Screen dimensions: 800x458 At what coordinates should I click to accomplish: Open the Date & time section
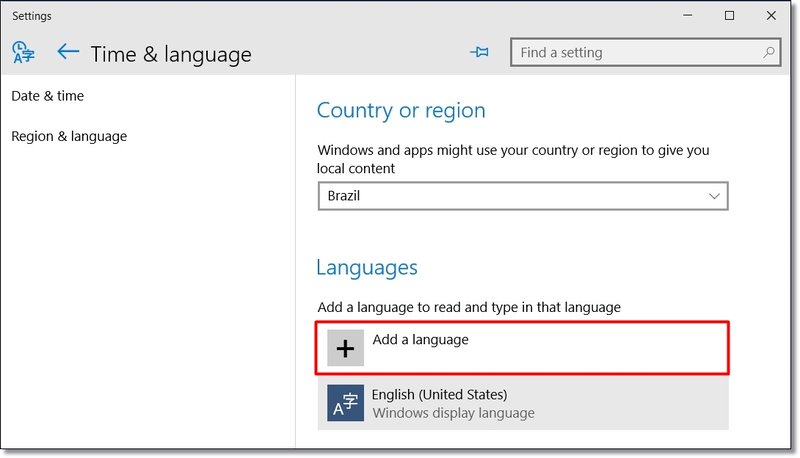tap(47, 96)
